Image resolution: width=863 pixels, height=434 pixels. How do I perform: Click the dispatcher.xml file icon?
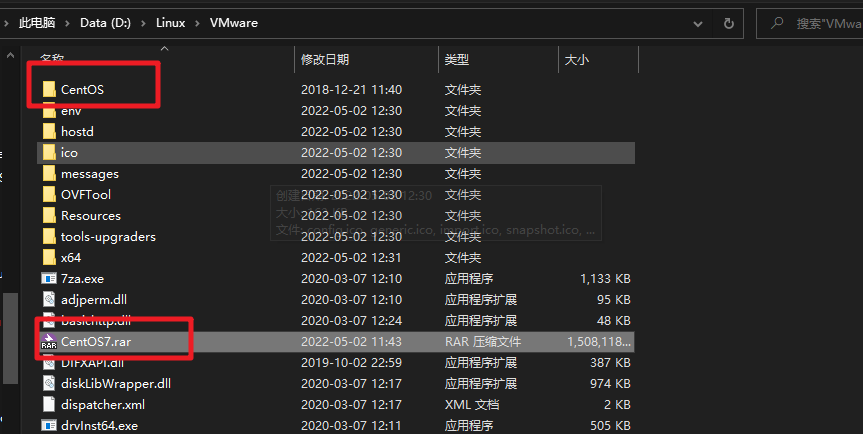(49, 404)
